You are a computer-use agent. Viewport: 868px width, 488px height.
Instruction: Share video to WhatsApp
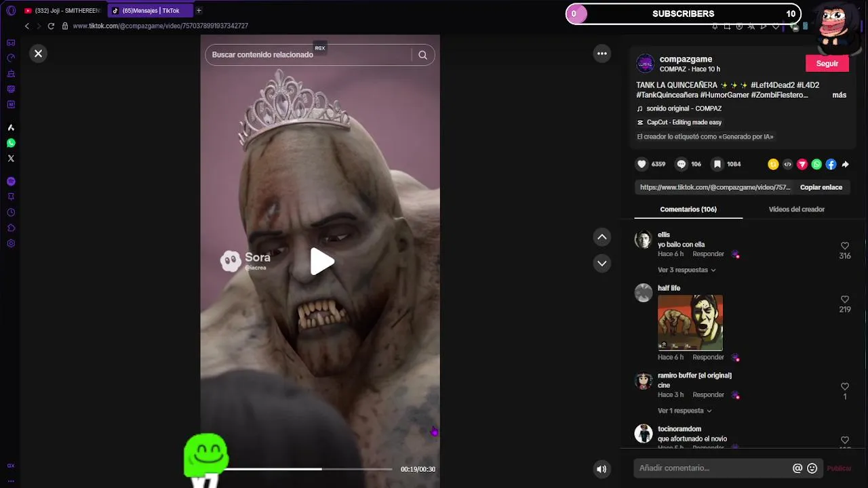[x=816, y=164]
